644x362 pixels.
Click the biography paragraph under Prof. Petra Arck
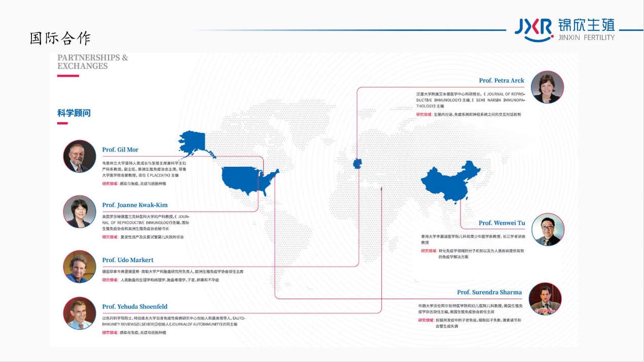tap(471, 100)
